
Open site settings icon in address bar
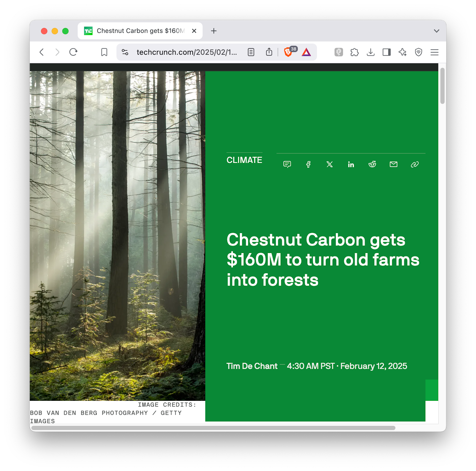pos(125,52)
